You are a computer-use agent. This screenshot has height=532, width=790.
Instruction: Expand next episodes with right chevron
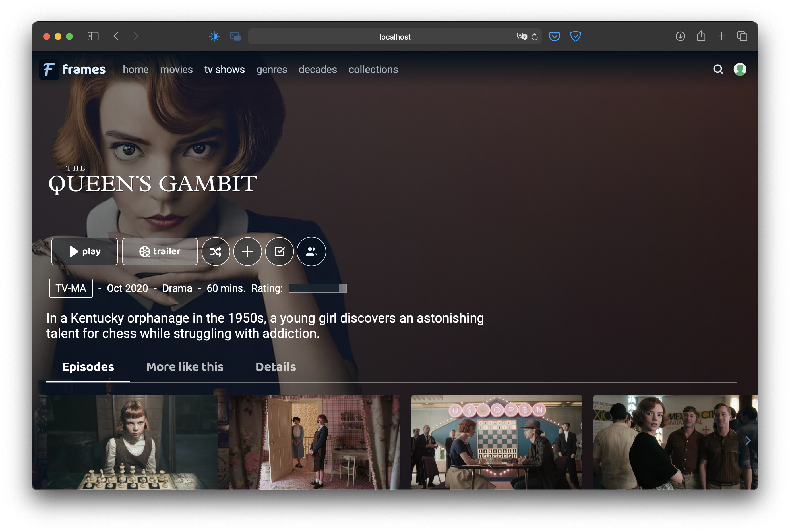tap(747, 441)
